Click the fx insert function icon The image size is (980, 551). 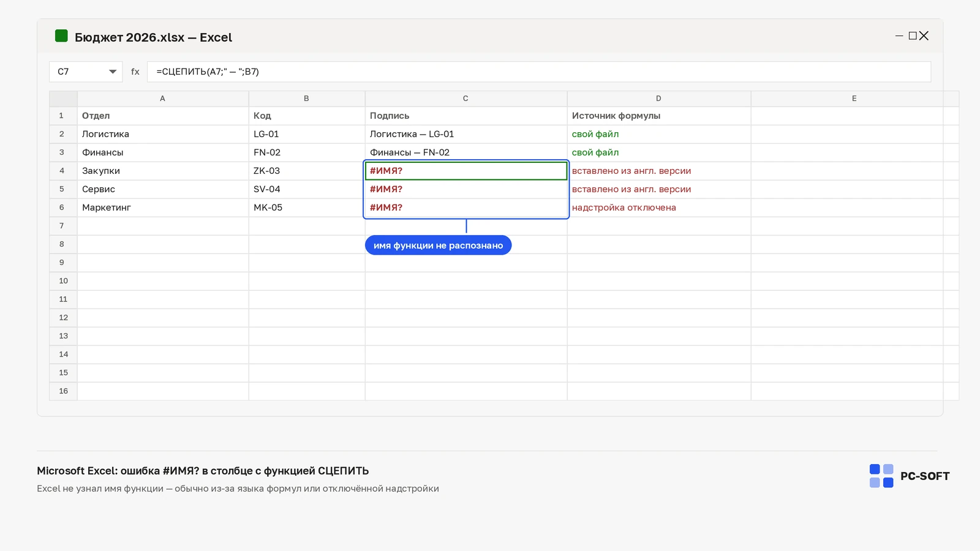tap(135, 72)
